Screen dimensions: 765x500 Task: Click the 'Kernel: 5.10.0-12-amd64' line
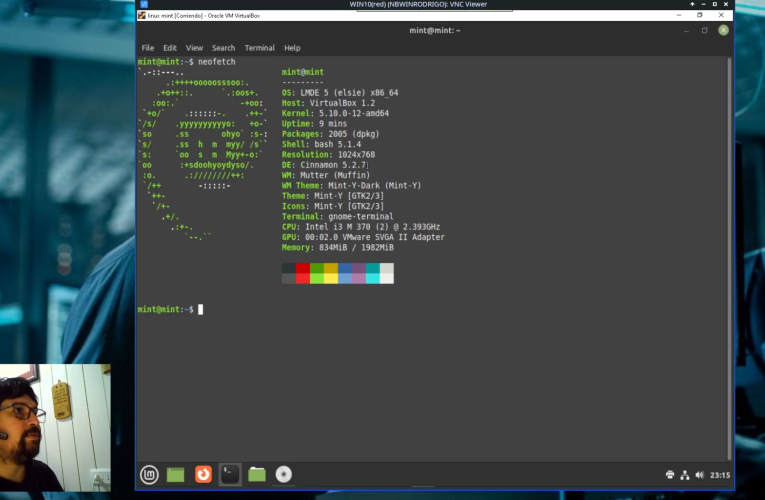coord(335,113)
